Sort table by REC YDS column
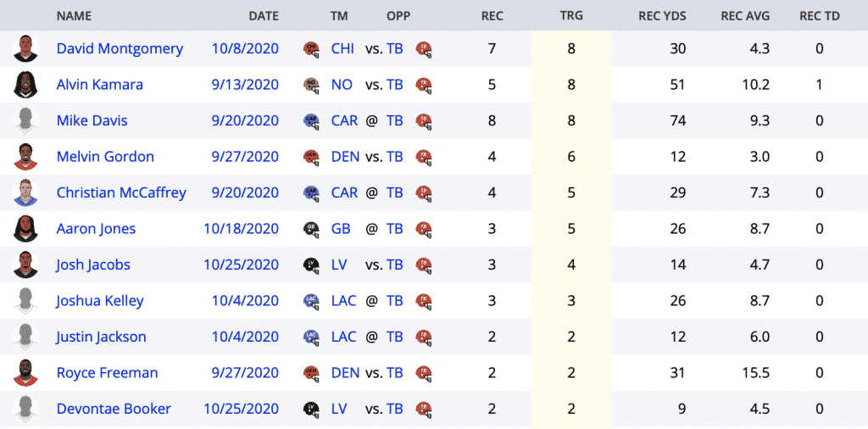 [x=662, y=16]
